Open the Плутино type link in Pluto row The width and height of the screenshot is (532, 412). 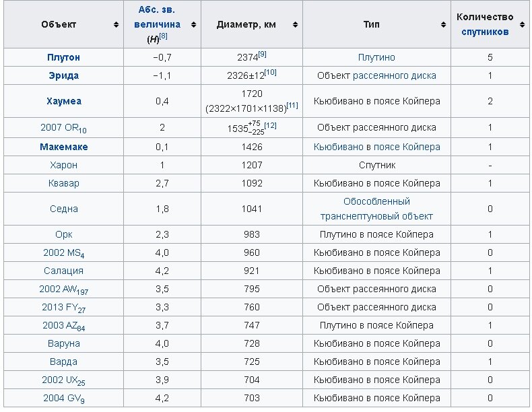coord(376,58)
